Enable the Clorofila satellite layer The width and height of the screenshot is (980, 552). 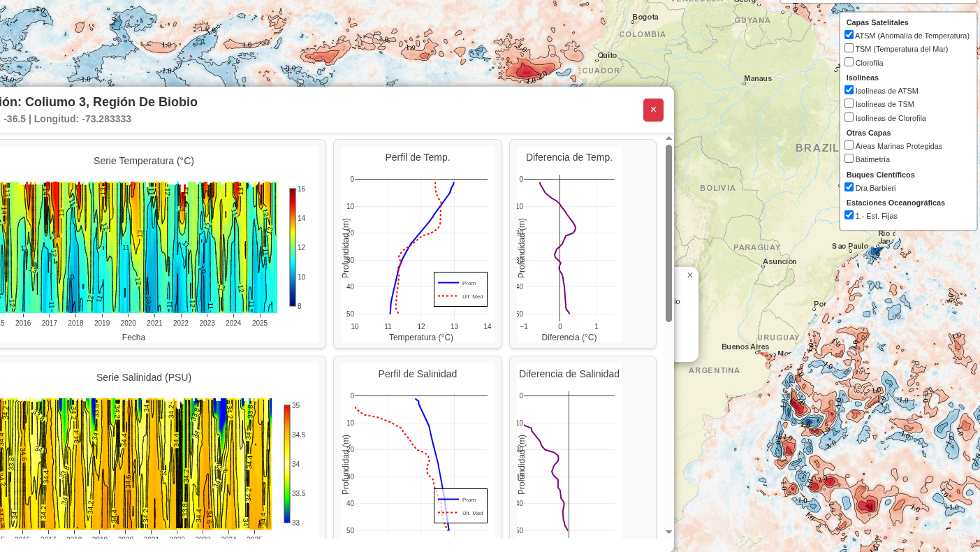(849, 62)
